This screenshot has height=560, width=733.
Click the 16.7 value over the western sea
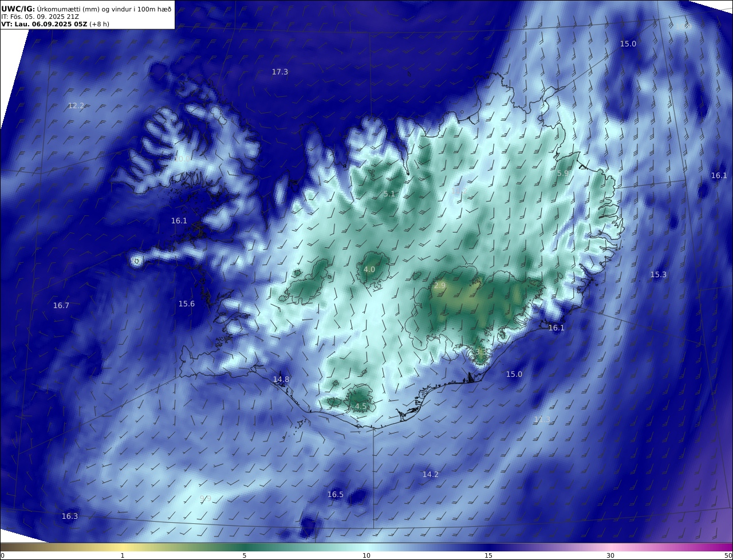pos(61,305)
